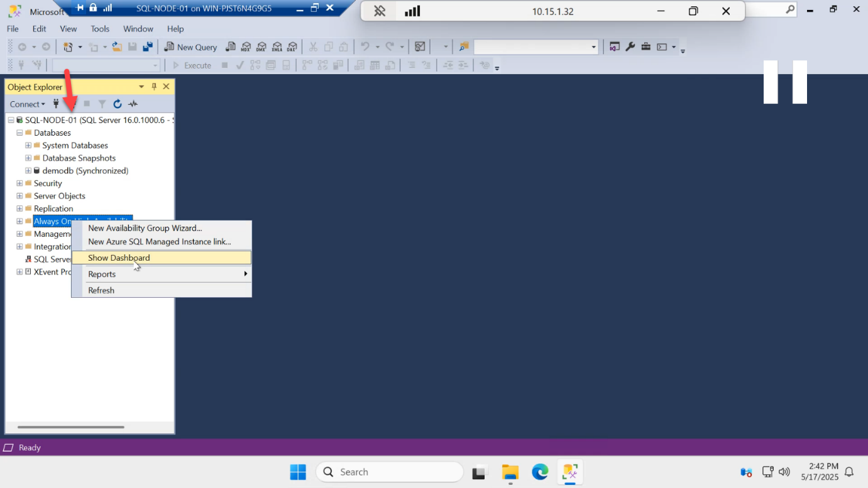This screenshot has height=488, width=868.
Task: Select Show Dashboard in context menu
Action: (162, 258)
